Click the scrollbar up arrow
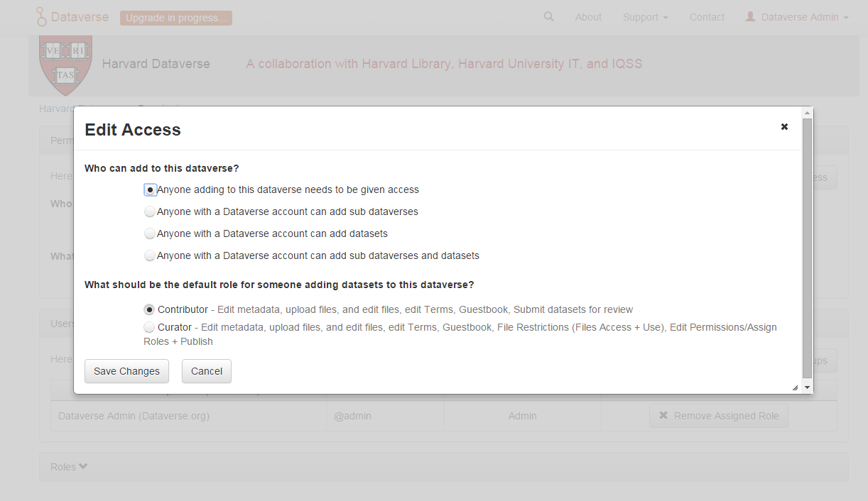 (x=807, y=113)
